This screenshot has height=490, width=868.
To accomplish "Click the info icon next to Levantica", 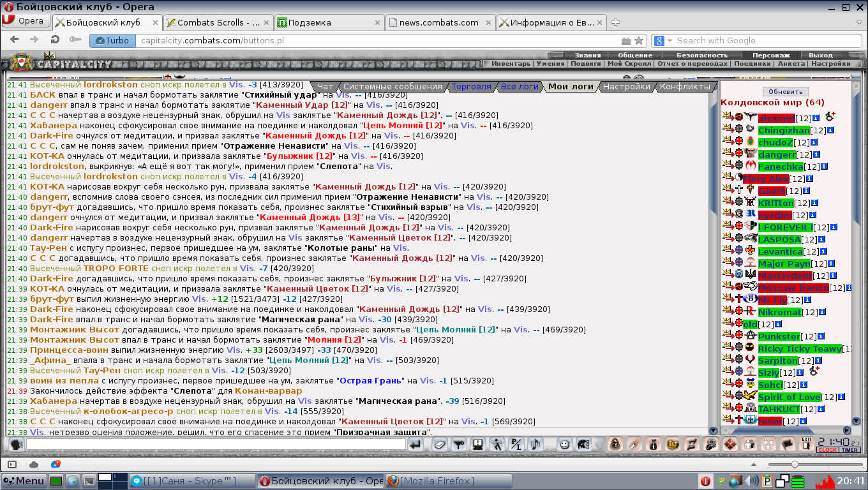I will pos(823,251).
